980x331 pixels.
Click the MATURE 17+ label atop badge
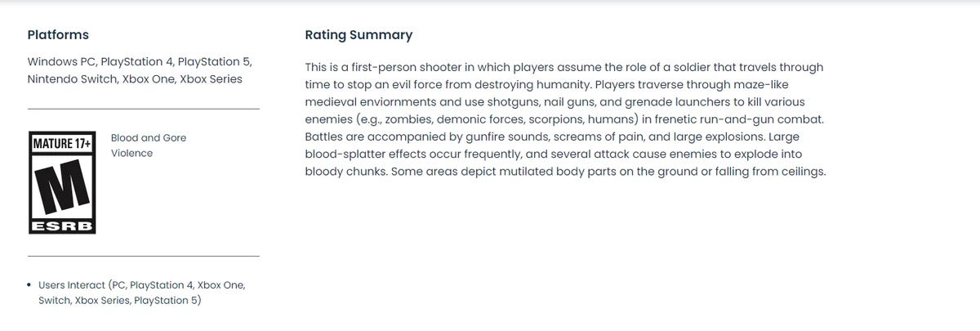(62, 144)
